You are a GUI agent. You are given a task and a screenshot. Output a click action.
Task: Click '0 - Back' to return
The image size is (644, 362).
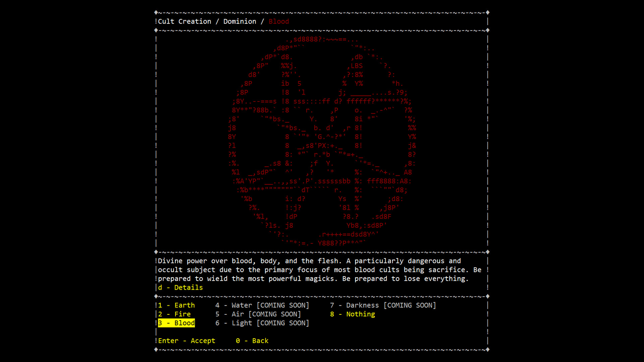(252, 341)
